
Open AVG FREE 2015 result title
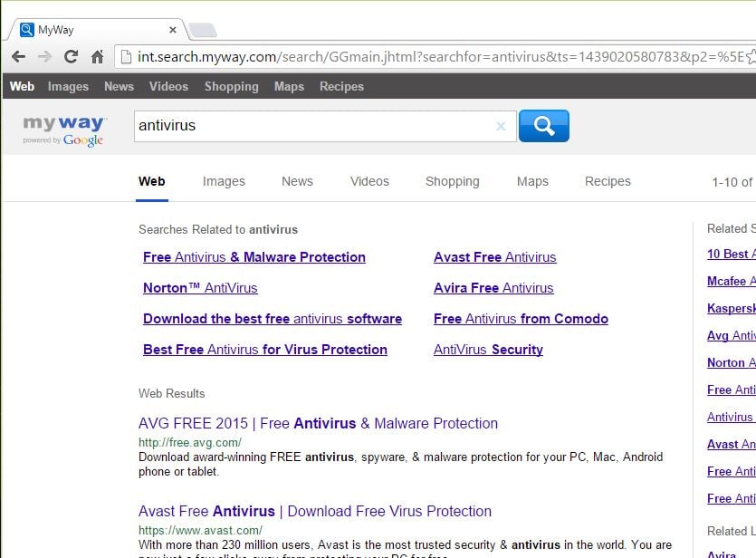(x=318, y=423)
